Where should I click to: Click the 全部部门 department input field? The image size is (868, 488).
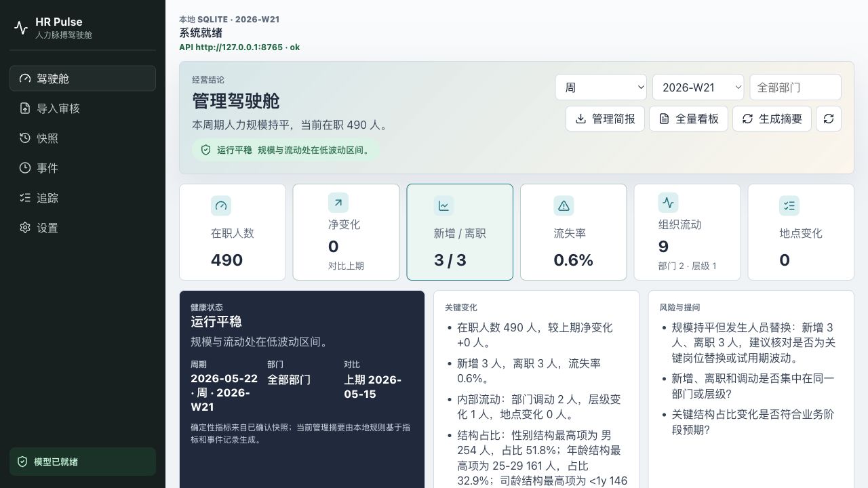[795, 87]
